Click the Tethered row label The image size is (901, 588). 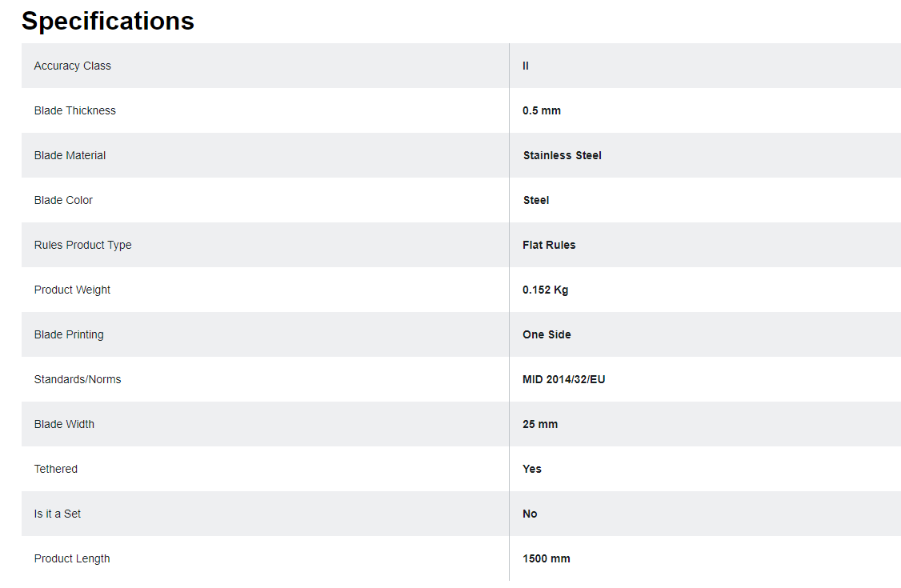click(x=56, y=469)
